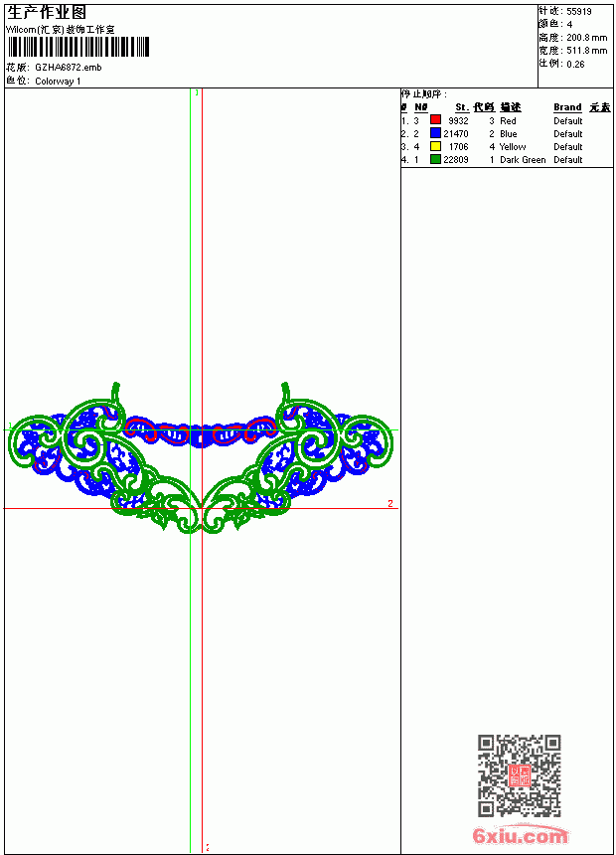Select the Yellow thread row description
Viewport: 616px width, 855px height.
coord(513,147)
